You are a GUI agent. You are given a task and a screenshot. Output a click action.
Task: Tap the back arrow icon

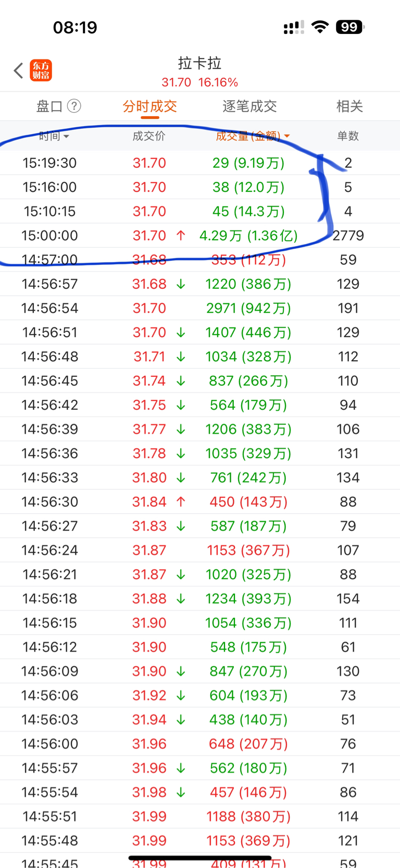coord(18,70)
